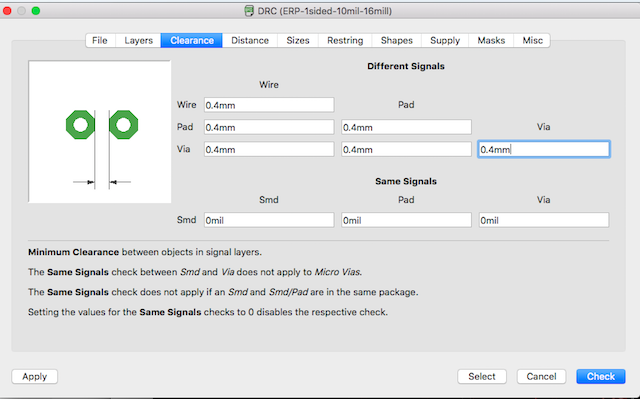Click the Wire-to-Wire clearance field
The height and width of the screenshot is (399, 640).
coord(269,105)
